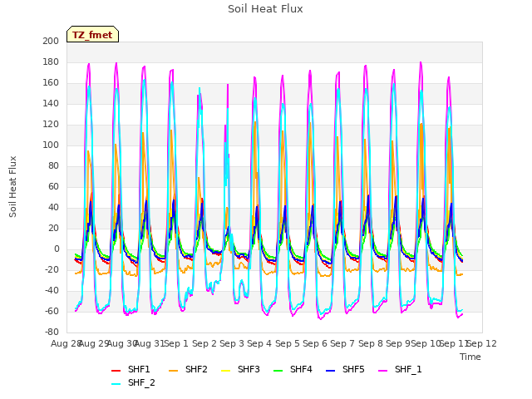Click the 100 y-axis tick label
The height and width of the screenshot is (399, 532).
[51, 145]
